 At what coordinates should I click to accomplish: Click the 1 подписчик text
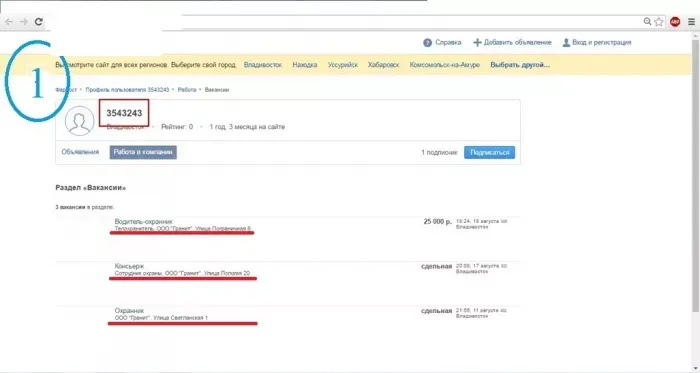tap(439, 153)
